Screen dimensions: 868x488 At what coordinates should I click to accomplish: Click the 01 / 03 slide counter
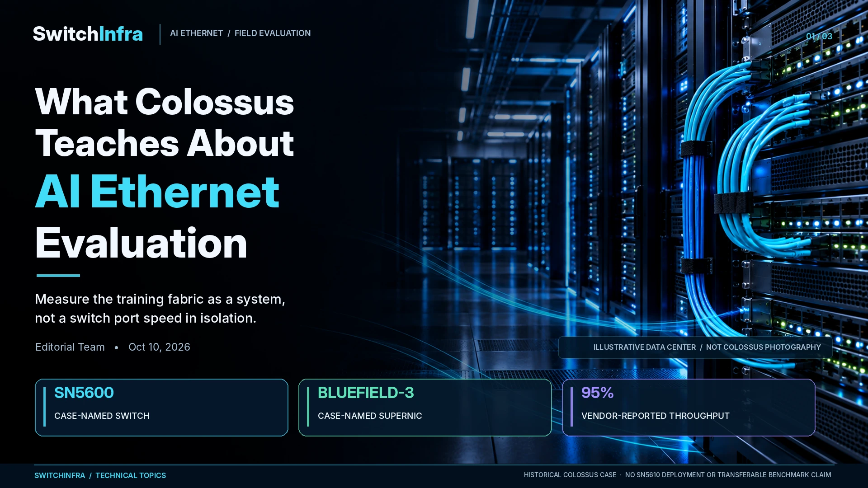pos(819,36)
